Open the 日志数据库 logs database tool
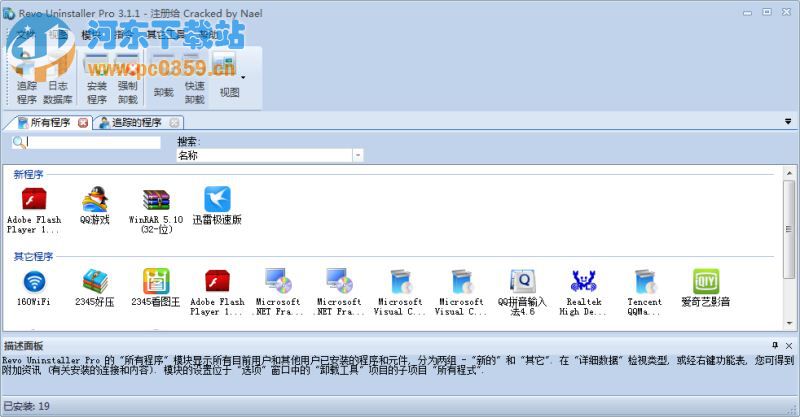The height and width of the screenshot is (417, 800). [58, 77]
